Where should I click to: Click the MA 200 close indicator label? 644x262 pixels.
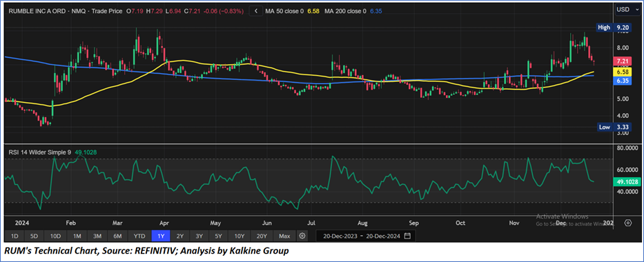point(345,12)
